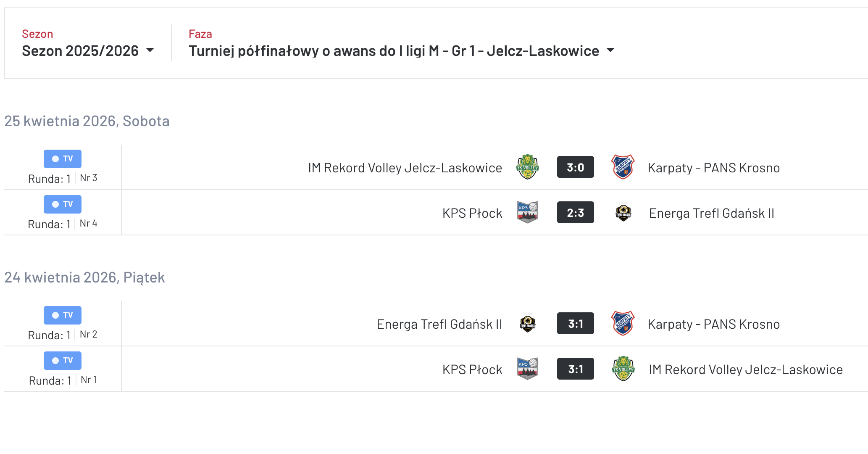This screenshot has height=454, width=868.
Task: Click KPS Płock logo in match Nr 1
Action: point(527,369)
